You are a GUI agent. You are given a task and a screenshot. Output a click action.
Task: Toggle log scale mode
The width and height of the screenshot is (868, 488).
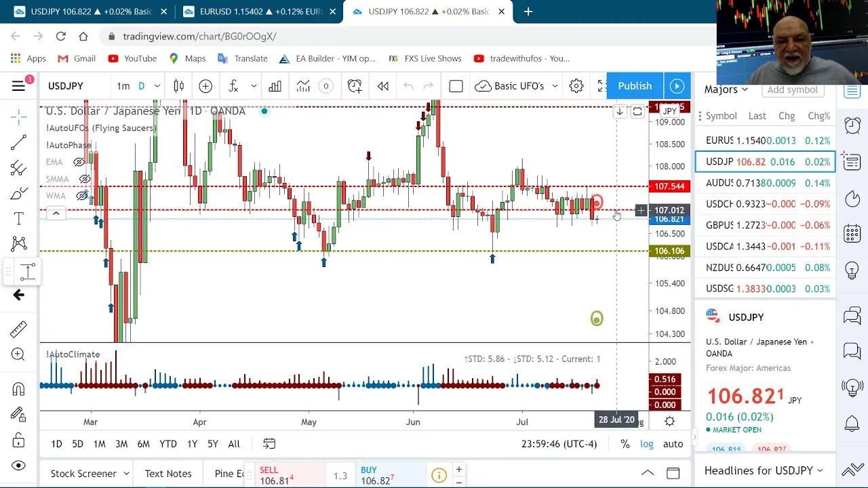pyautogui.click(x=646, y=444)
